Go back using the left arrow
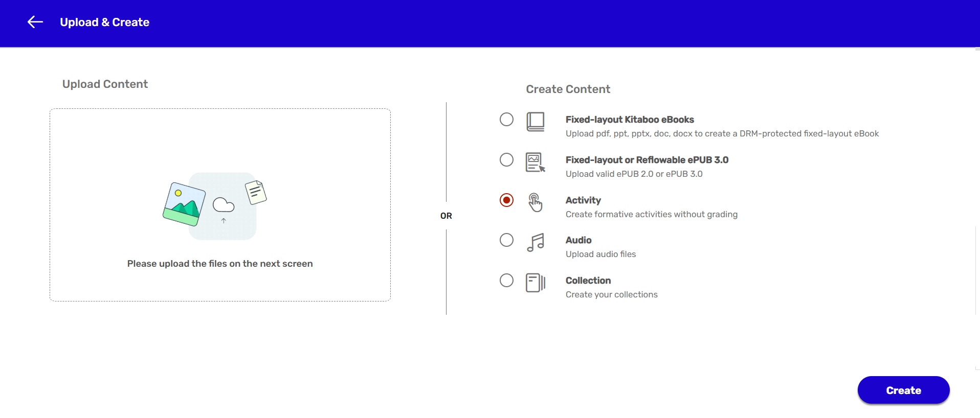980x418 pixels. (35, 22)
